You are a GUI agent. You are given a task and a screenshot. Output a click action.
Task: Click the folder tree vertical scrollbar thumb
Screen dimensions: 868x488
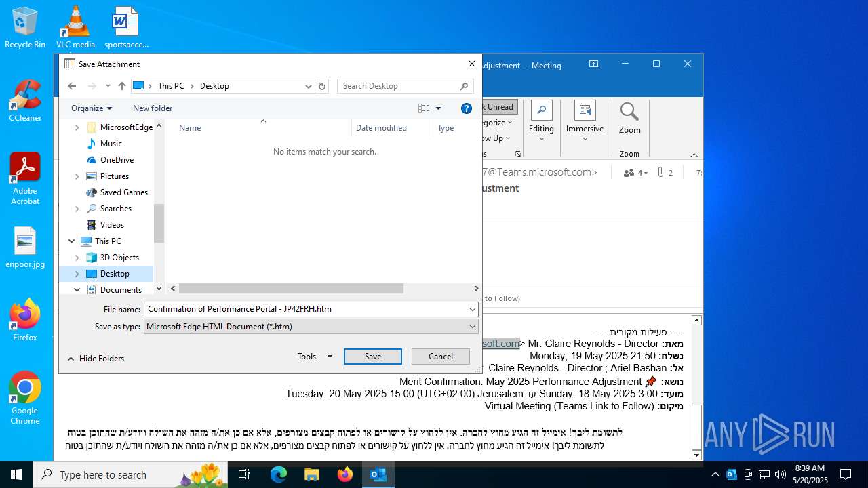[x=159, y=224]
